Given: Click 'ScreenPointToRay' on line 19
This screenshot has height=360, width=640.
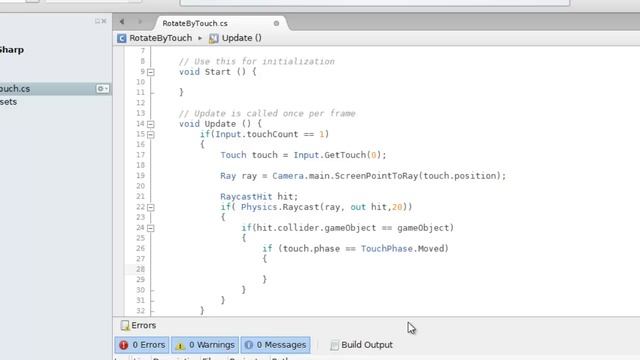Looking at the screenshot, I should [x=376, y=176].
